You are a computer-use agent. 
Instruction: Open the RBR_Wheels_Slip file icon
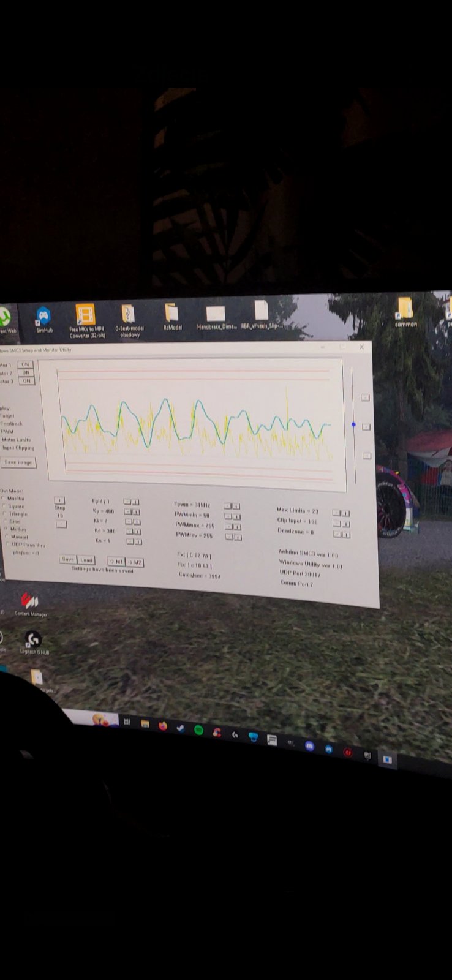pos(261,315)
